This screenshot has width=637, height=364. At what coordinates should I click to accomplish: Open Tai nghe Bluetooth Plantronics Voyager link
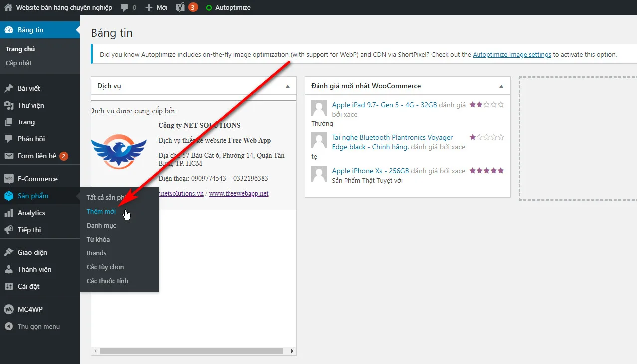[x=392, y=142]
